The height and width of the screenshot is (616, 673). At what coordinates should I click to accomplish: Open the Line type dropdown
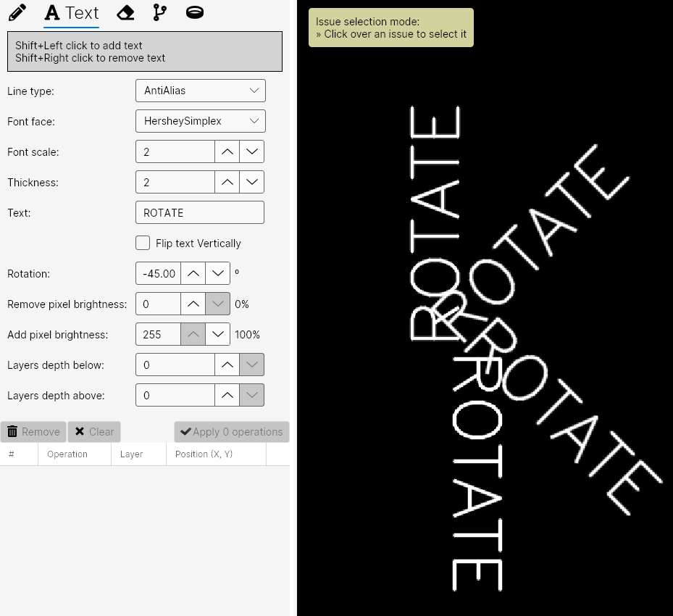[253, 90]
